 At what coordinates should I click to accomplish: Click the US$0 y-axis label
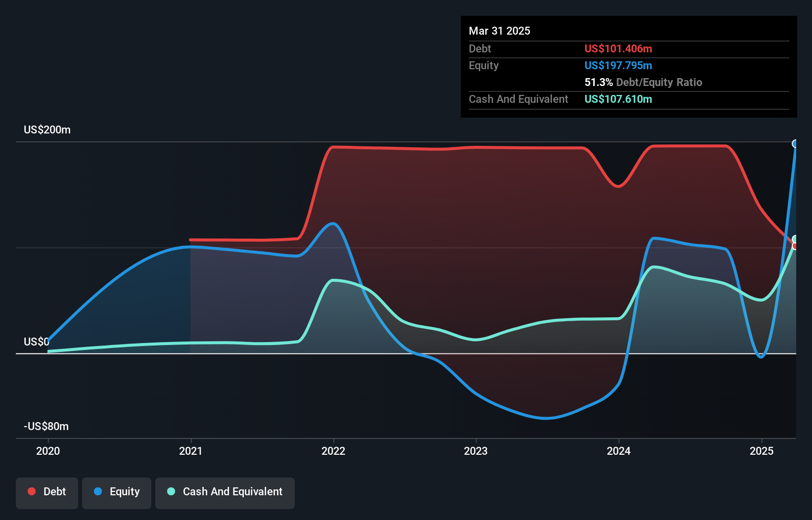[x=37, y=342]
